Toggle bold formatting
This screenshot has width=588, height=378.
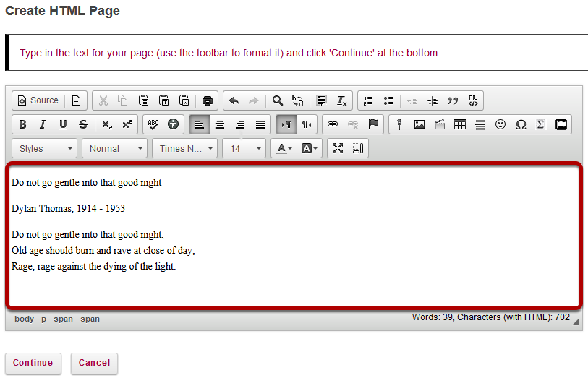pos(22,124)
